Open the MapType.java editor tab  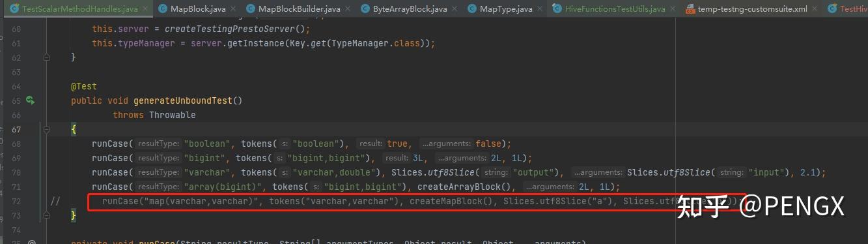(x=506, y=8)
